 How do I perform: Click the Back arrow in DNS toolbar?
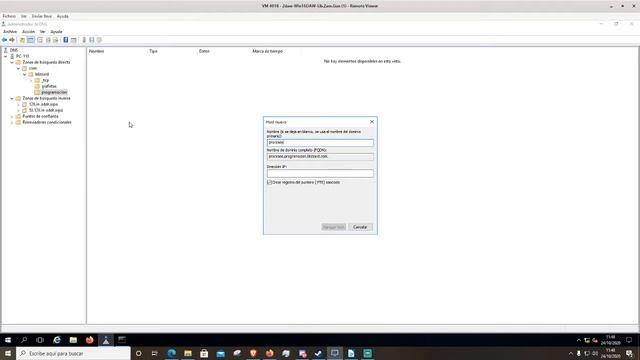click(x=4, y=40)
